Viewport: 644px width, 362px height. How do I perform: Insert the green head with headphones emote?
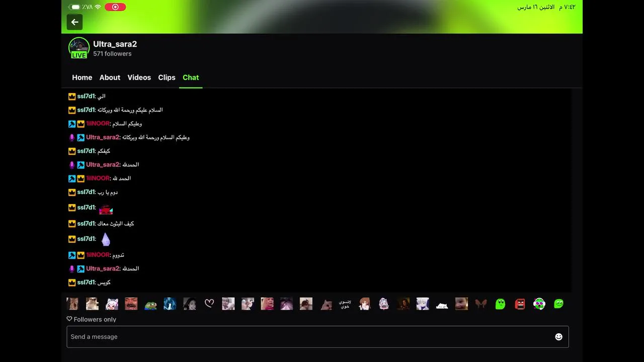click(539, 304)
